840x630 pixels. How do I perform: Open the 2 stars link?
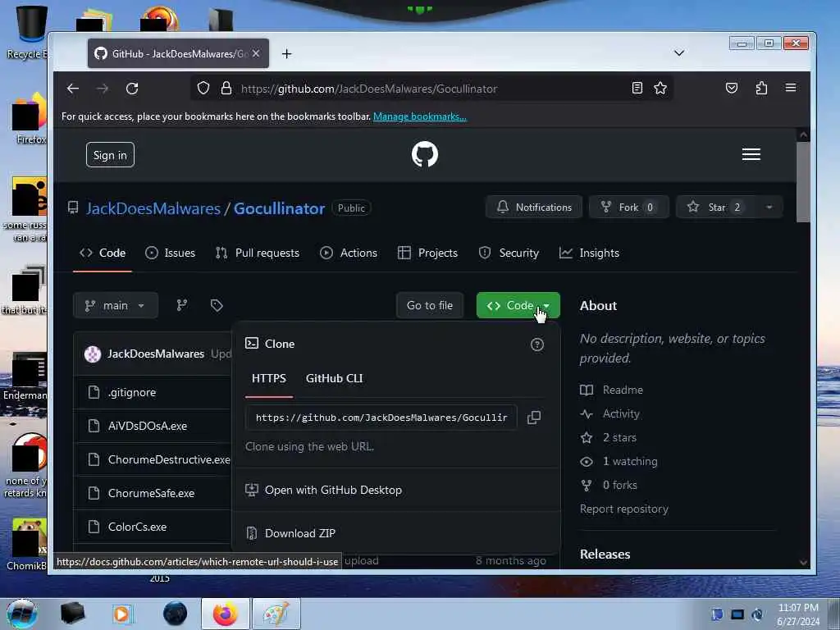609,438
